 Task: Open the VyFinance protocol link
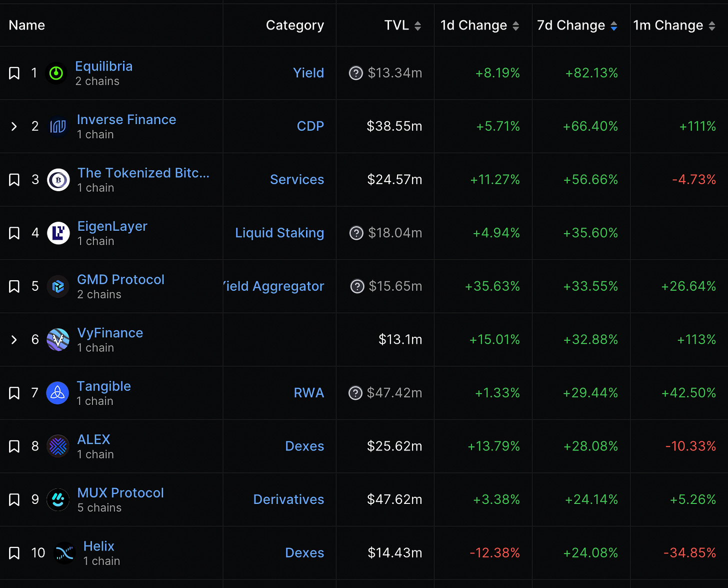tap(110, 333)
